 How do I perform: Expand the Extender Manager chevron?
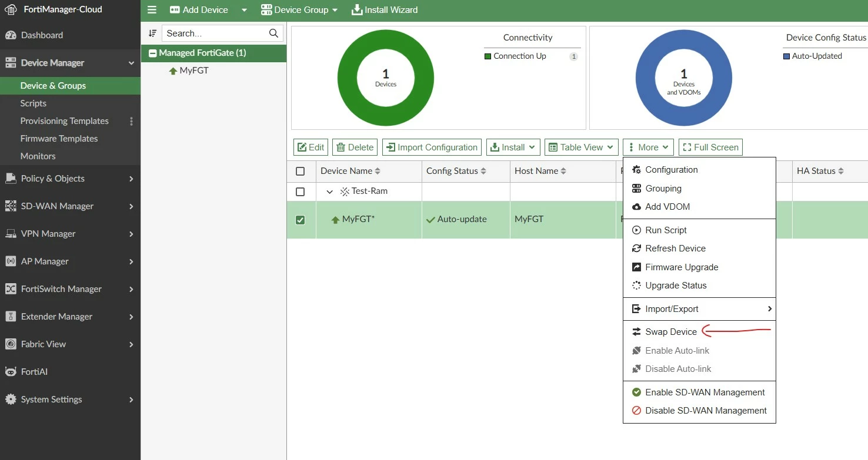[131, 317]
